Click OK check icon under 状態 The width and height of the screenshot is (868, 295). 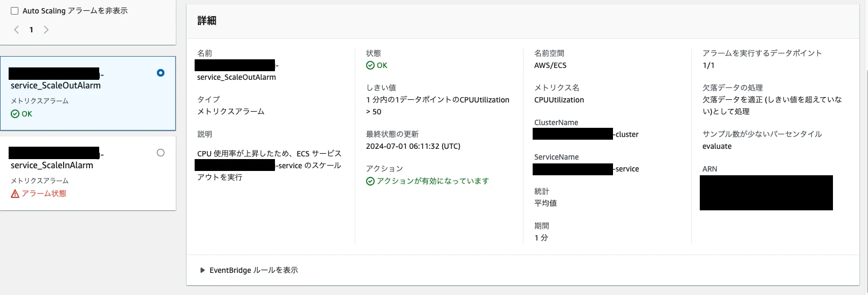[370, 65]
